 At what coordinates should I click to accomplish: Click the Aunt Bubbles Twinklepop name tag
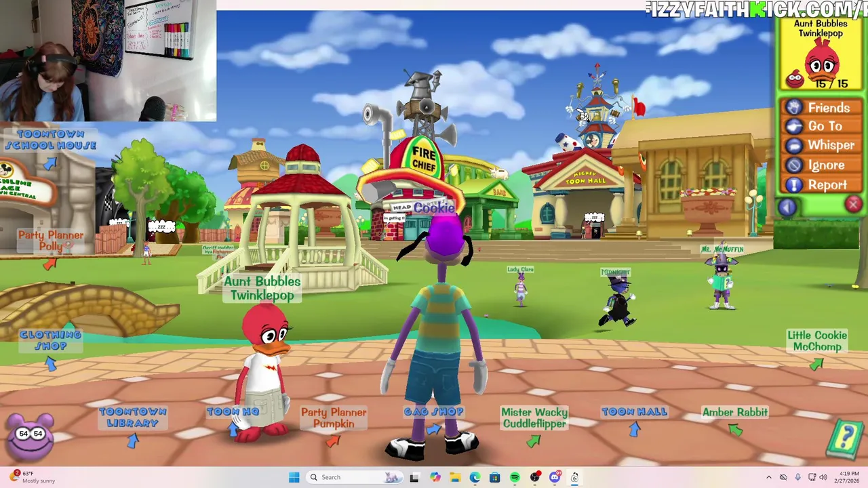[x=262, y=289]
